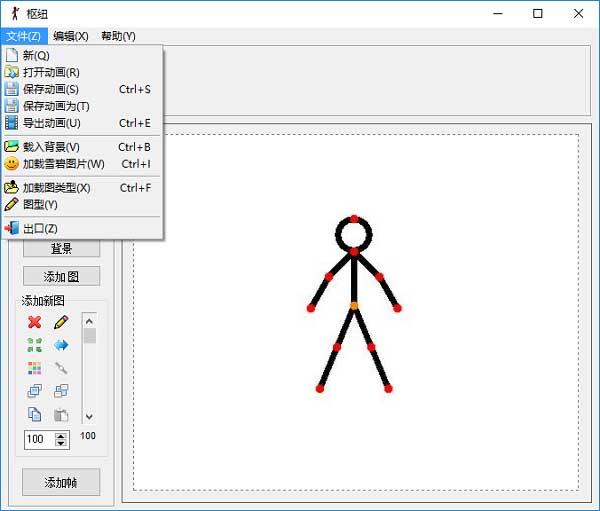600x511 pixels.
Task: Open the 编辑(X) menu
Action: point(71,36)
